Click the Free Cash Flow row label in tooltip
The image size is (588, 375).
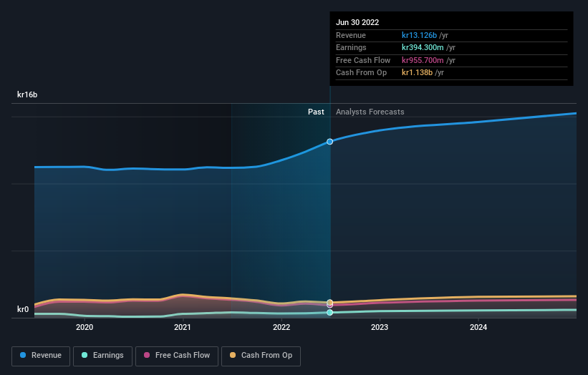coord(363,60)
